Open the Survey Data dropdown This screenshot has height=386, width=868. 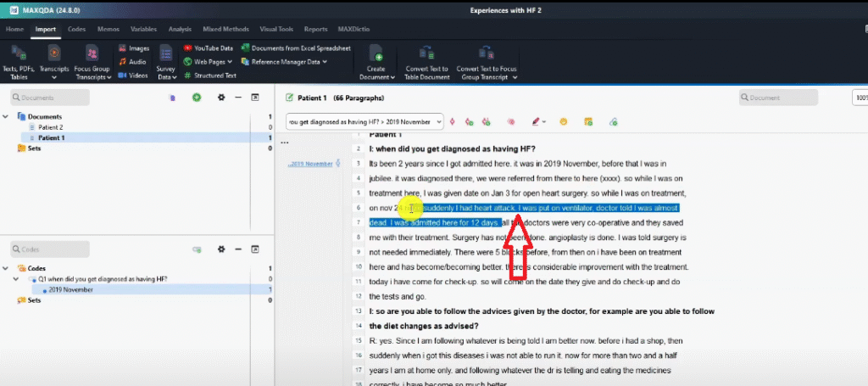166,62
